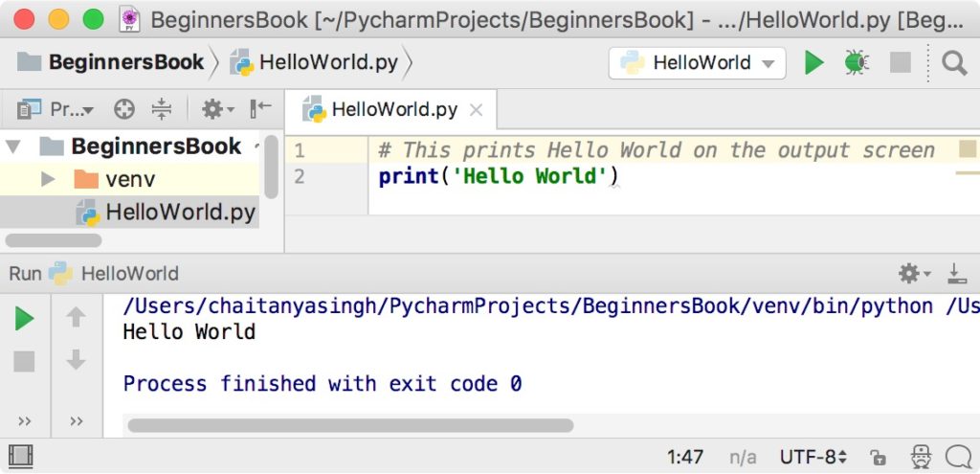The image size is (980, 474).
Task: Click 'Hello World' output line in console
Action: click(x=189, y=331)
